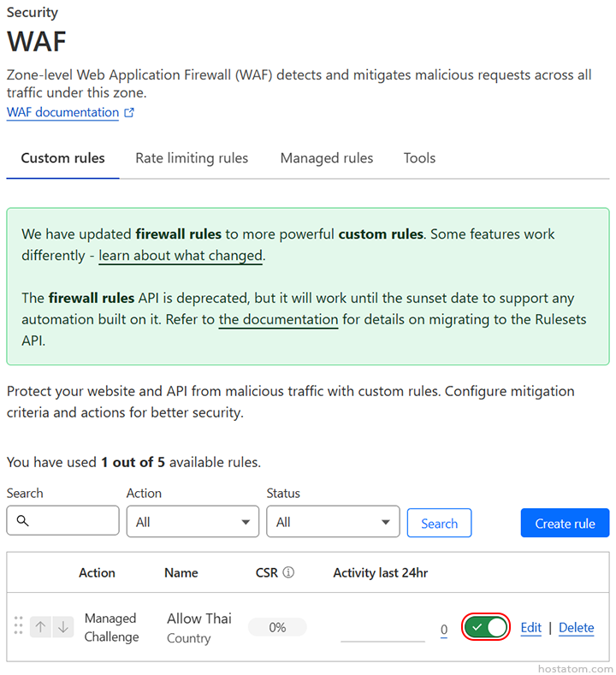
Task: Move the Allow Thai rule down with the arrow
Action: (62, 627)
